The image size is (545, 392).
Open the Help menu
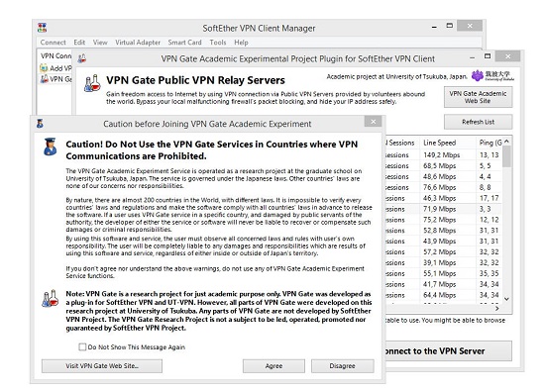click(241, 43)
